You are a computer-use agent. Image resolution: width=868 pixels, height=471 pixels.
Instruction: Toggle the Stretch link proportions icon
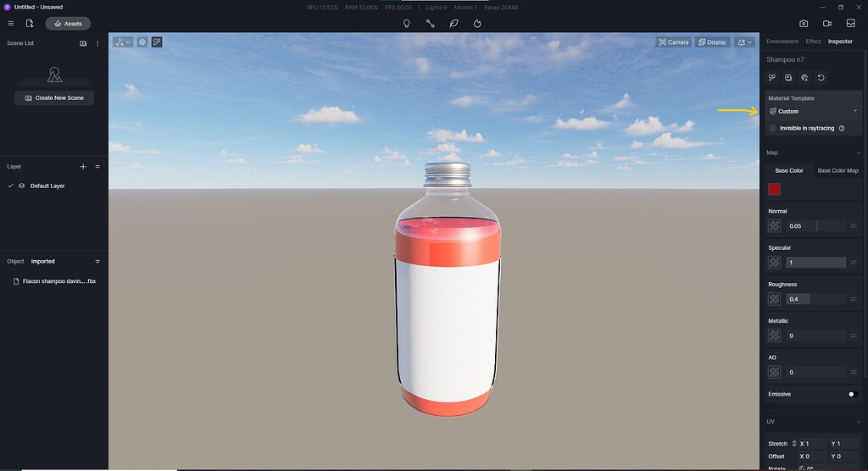click(793, 443)
